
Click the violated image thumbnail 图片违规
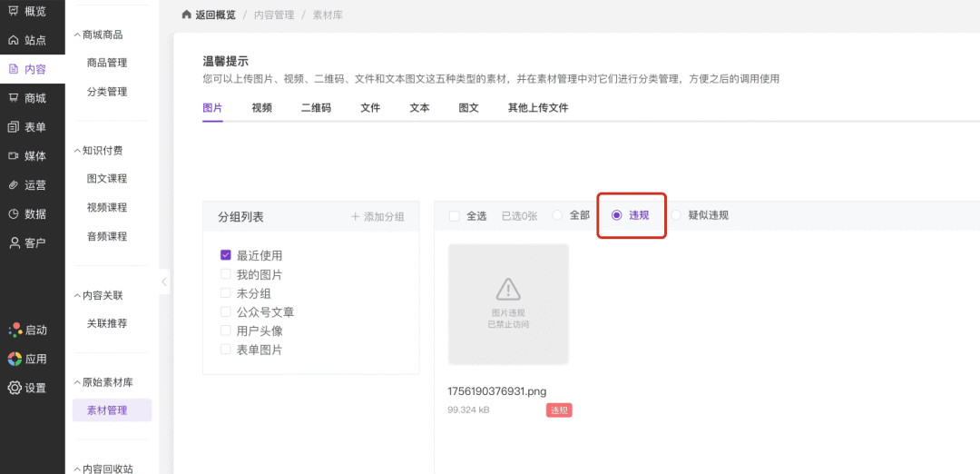(x=508, y=304)
